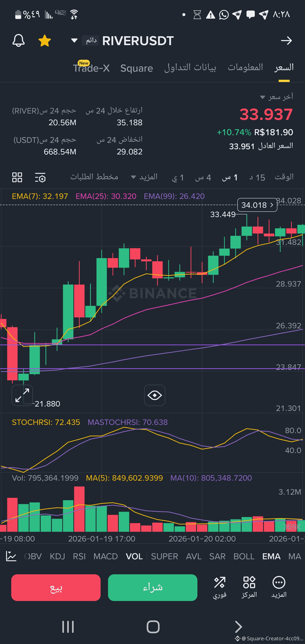Tap the 24h low value 29.082
The image size is (305, 644).
pyautogui.click(x=129, y=151)
